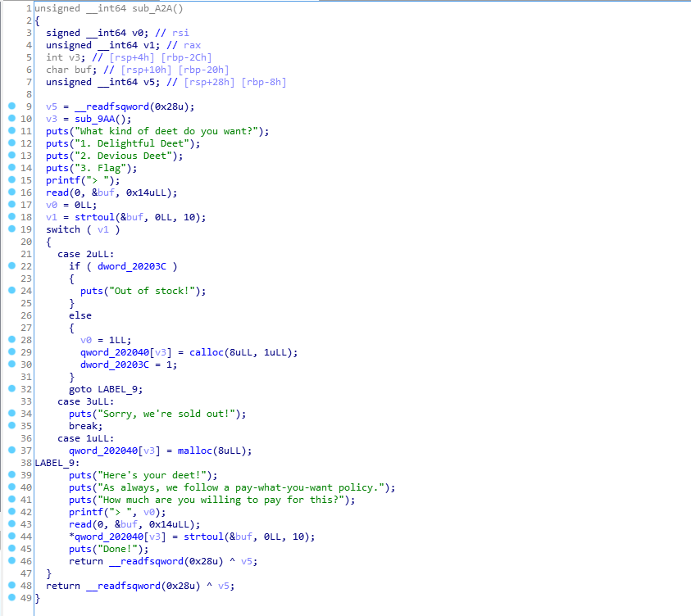Toggle breakpoint dot on line 37 malloc
This screenshot has height=616, width=691.
pyautogui.click(x=12, y=450)
